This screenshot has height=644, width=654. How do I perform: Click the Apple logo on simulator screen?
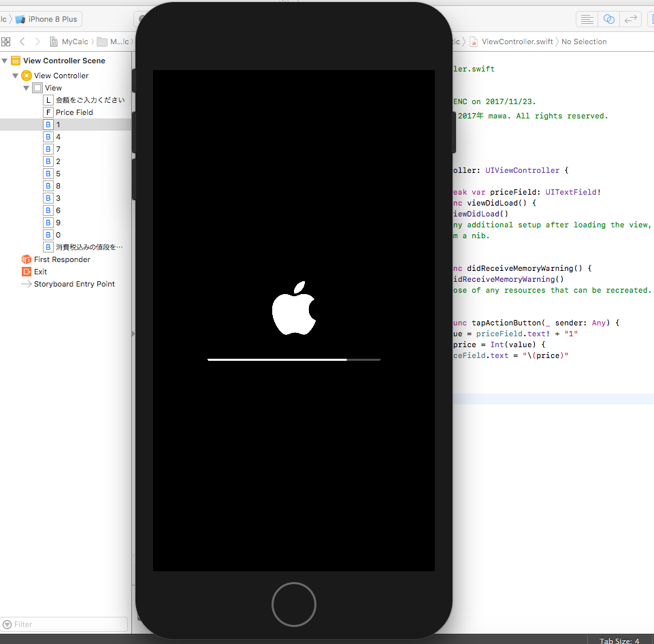(x=294, y=308)
